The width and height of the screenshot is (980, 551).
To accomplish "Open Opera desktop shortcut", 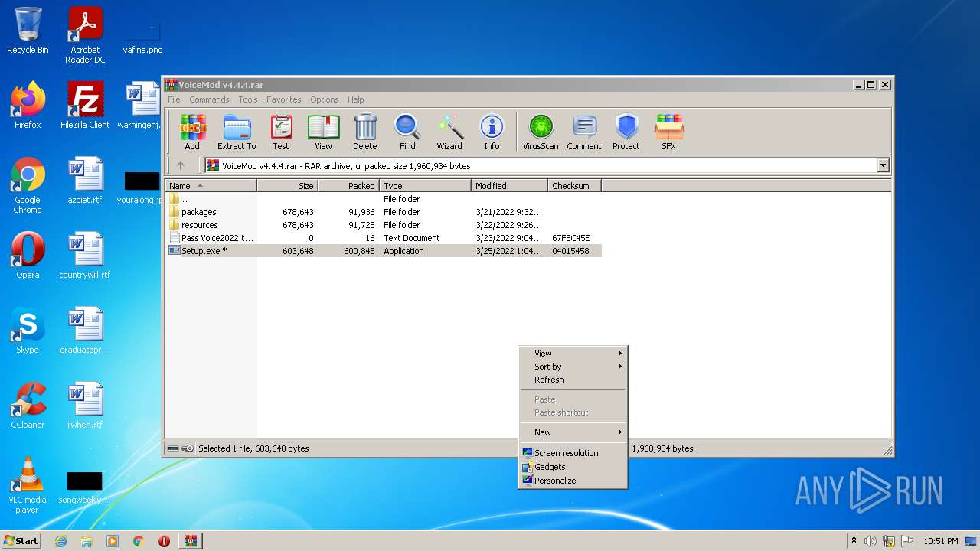I will pyautogui.click(x=28, y=256).
